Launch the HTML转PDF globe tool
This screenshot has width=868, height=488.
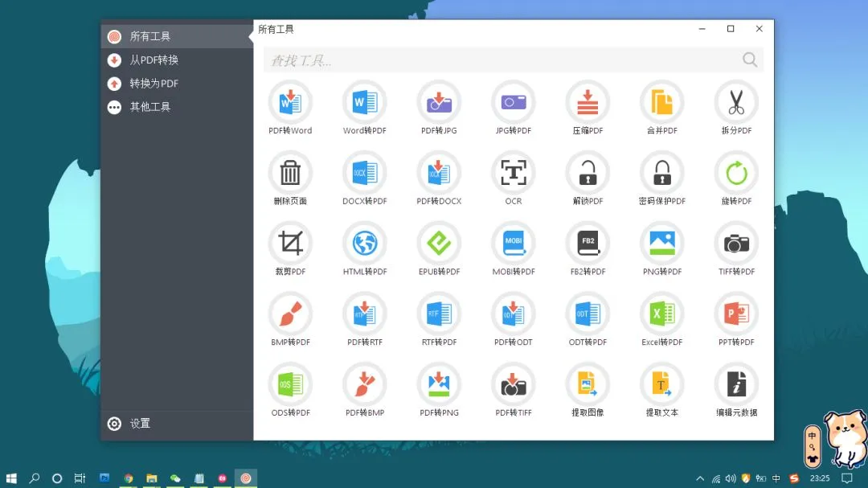(x=364, y=249)
